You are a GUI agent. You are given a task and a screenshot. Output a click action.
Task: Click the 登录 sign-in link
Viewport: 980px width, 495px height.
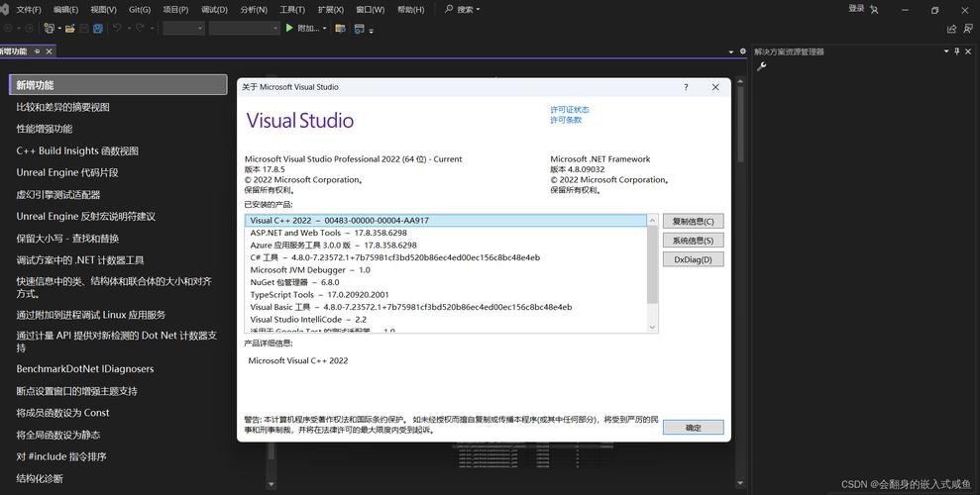[x=856, y=9]
